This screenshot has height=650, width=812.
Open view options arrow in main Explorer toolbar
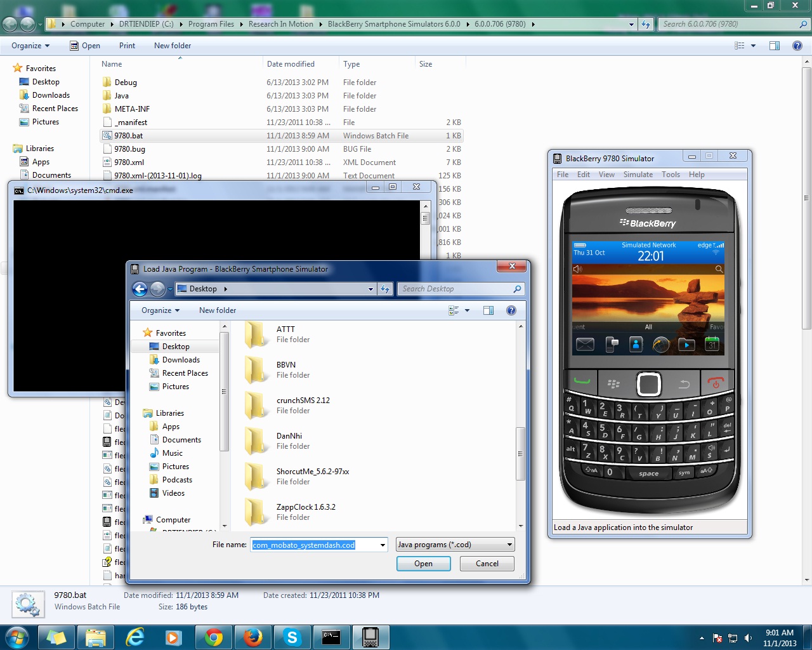[x=754, y=46]
